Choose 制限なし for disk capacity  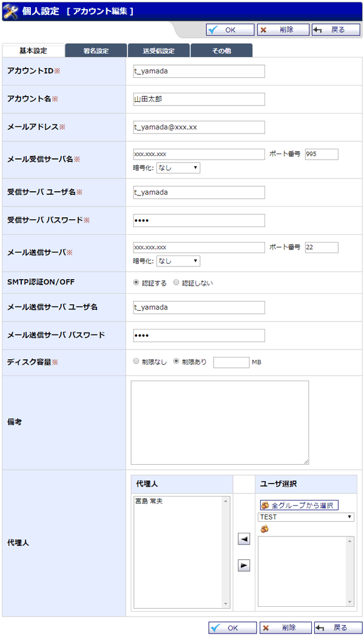coord(136,362)
